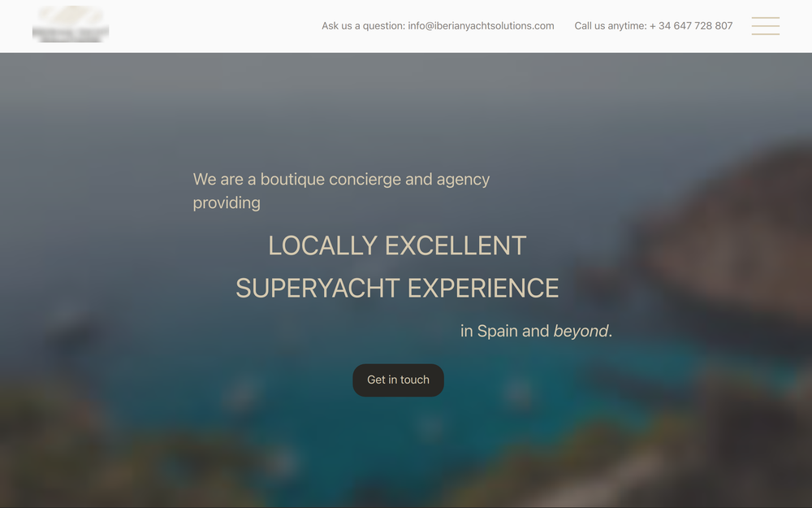The height and width of the screenshot is (508, 812).
Task: Click the SUPERYACHT EXPERIENCE heading text
Action: (397, 289)
